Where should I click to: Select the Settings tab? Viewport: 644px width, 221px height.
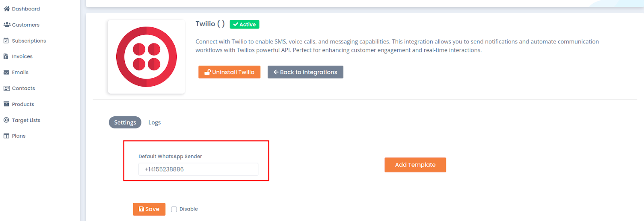click(125, 122)
